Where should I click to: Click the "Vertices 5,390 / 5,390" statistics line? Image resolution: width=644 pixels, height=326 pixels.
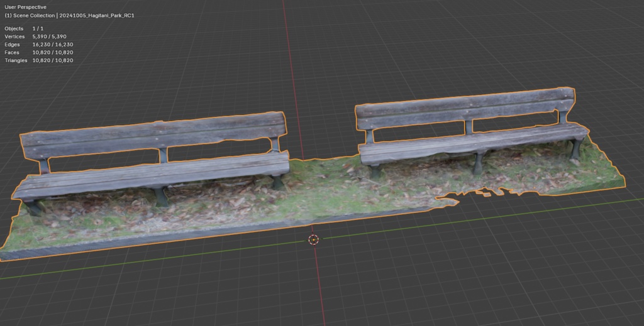[x=35, y=36]
